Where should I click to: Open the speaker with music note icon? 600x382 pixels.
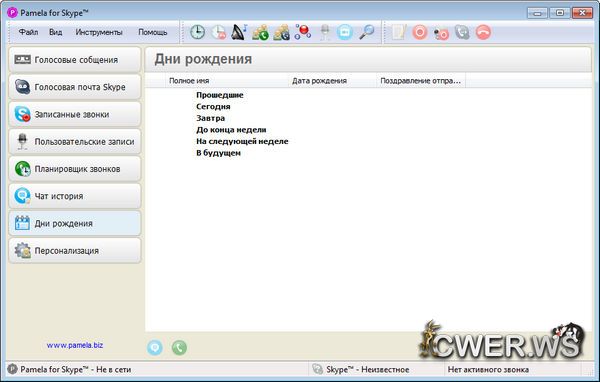point(239,32)
